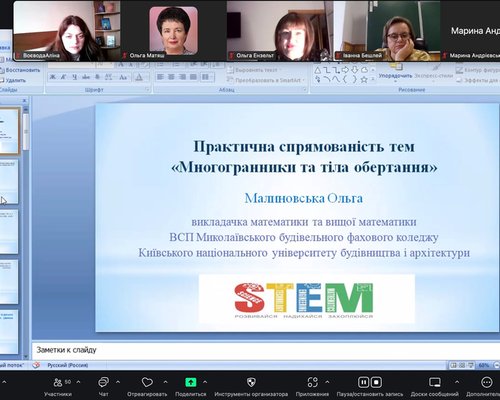Expand arrow next to Чат
Viewport: 500px width, 400px height.
pyautogui.click(x=118, y=382)
